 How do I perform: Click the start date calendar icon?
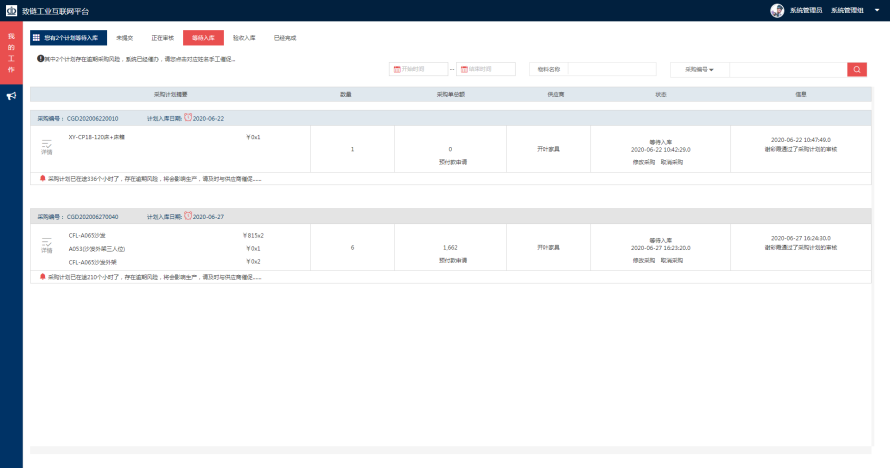point(397,69)
